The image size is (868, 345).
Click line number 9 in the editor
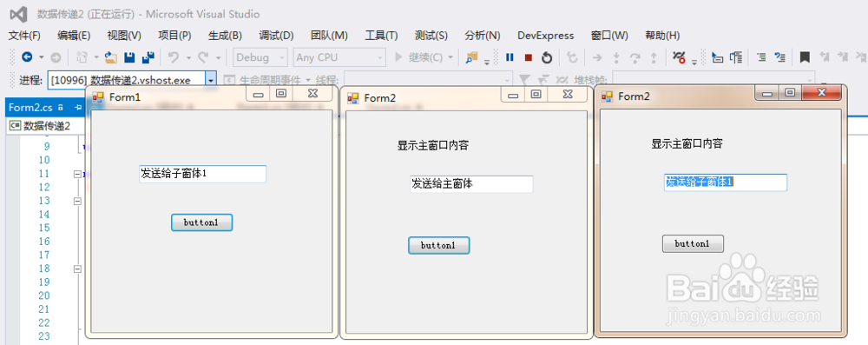[47, 147]
